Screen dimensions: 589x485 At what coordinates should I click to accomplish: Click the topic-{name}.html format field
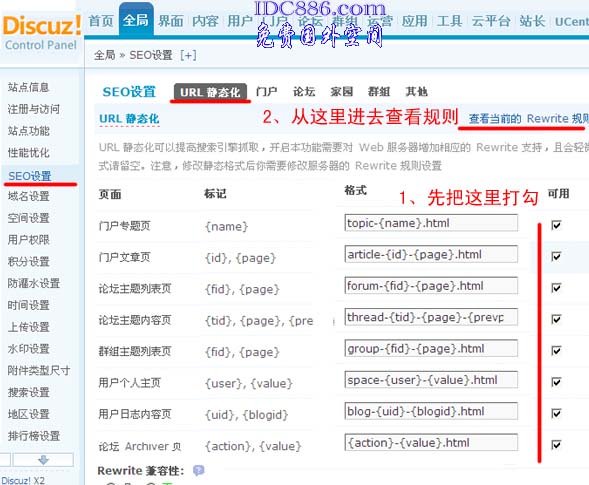point(431,223)
